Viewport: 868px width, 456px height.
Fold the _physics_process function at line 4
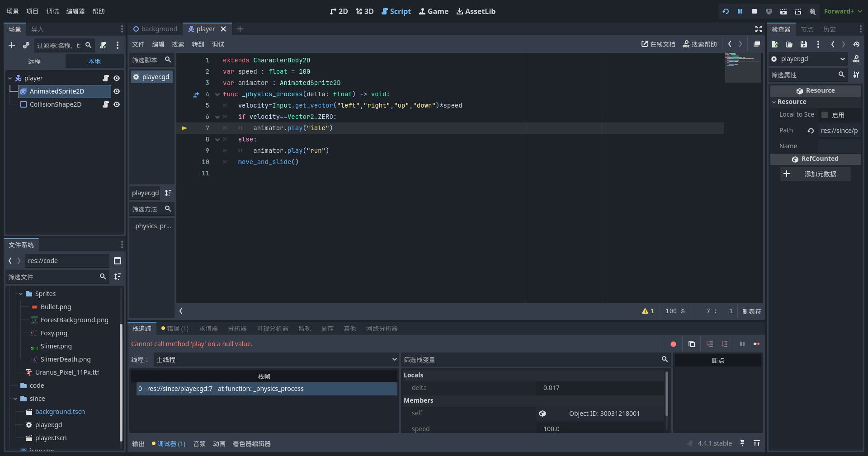(217, 94)
